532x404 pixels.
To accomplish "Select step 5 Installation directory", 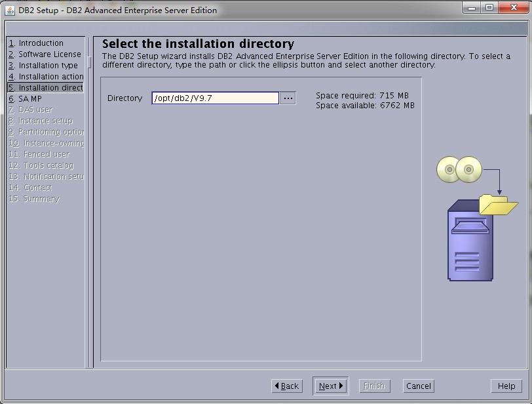I will [x=45, y=88].
